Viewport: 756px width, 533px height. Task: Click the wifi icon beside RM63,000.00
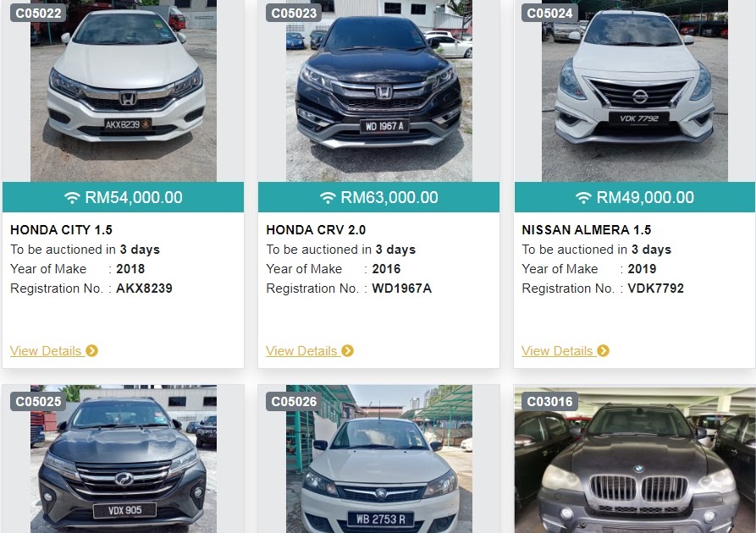tap(328, 198)
